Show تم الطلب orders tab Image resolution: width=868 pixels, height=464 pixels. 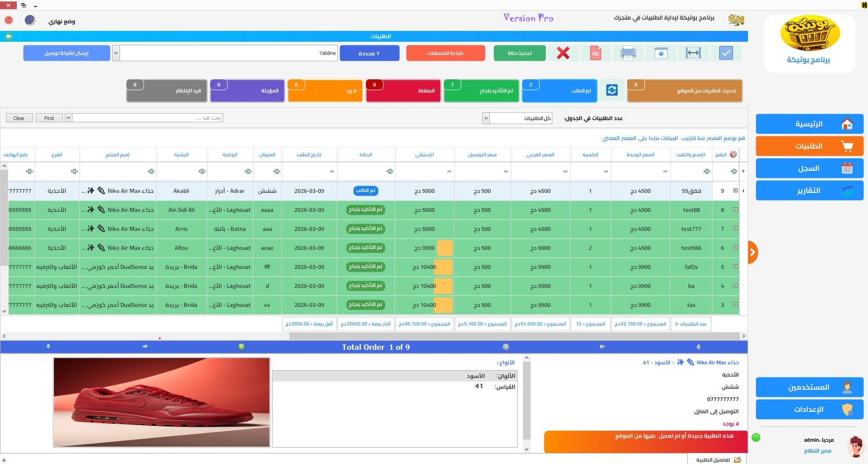point(559,91)
